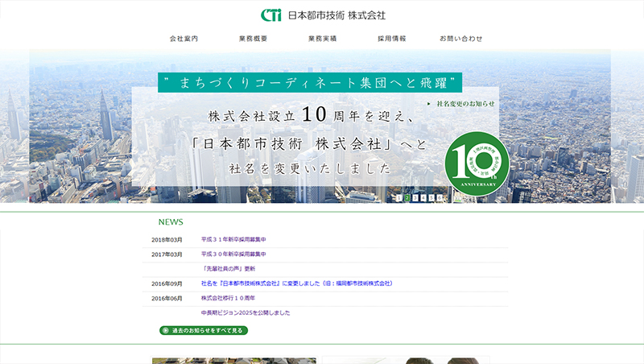
Task: Open the company name change news from 2016年09月
Action: (296, 283)
